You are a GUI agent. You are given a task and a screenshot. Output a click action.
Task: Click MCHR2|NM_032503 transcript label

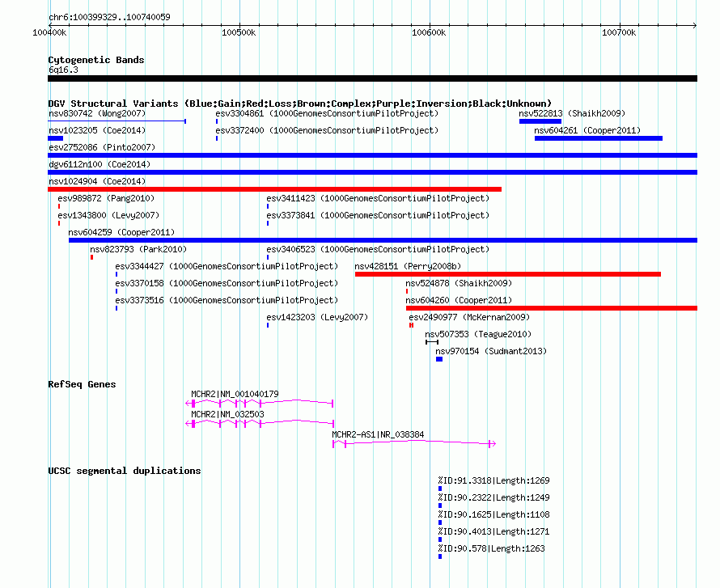[x=227, y=414]
